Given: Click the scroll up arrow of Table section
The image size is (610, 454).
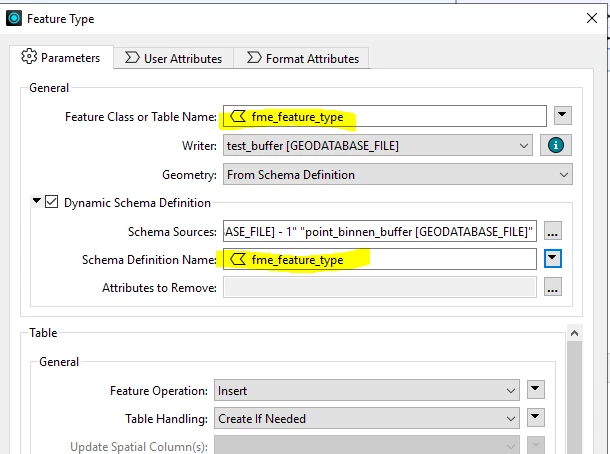Looking at the screenshot, I should (x=574, y=333).
